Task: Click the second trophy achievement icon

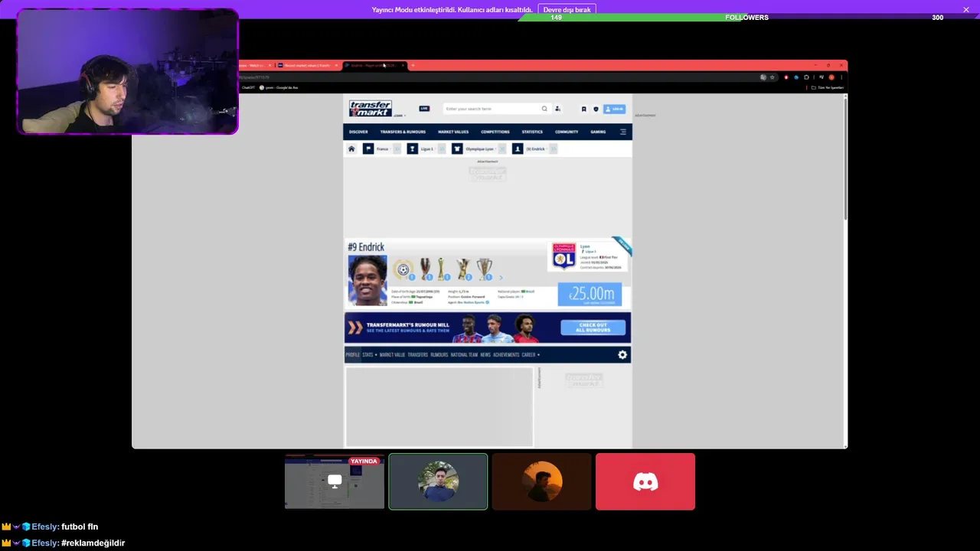Action: [425, 269]
